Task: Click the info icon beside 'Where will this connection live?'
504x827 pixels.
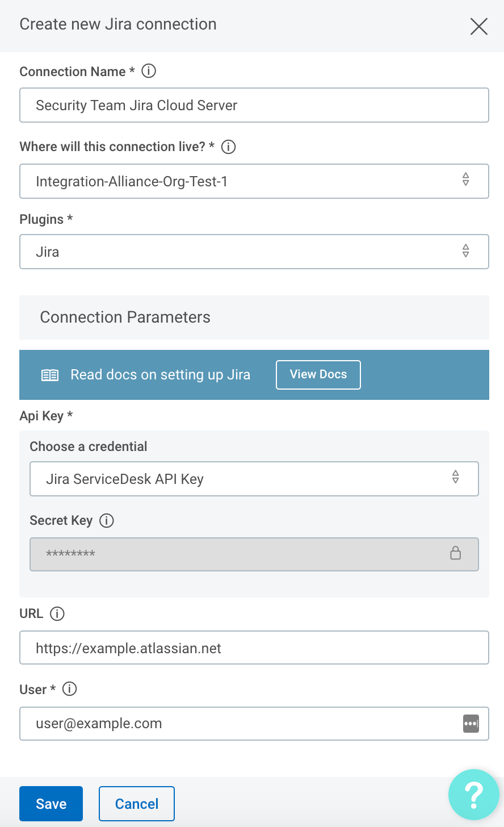Action: point(228,147)
